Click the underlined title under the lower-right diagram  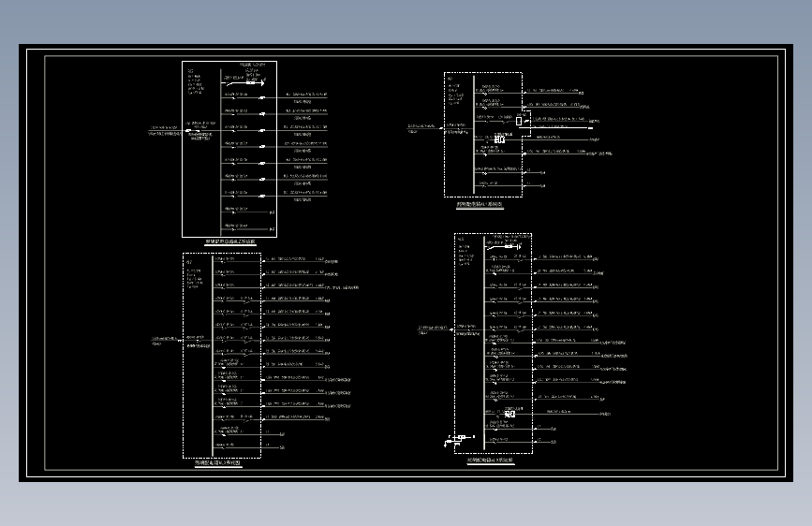tap(491, 460)
